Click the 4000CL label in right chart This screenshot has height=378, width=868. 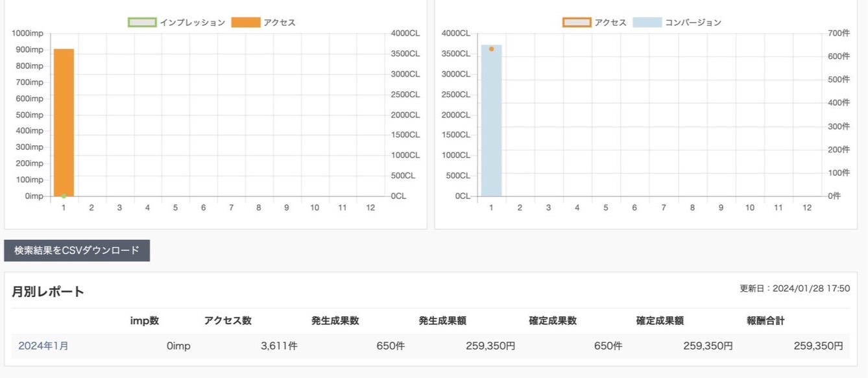pyautogui.click(x=456, y=33)
